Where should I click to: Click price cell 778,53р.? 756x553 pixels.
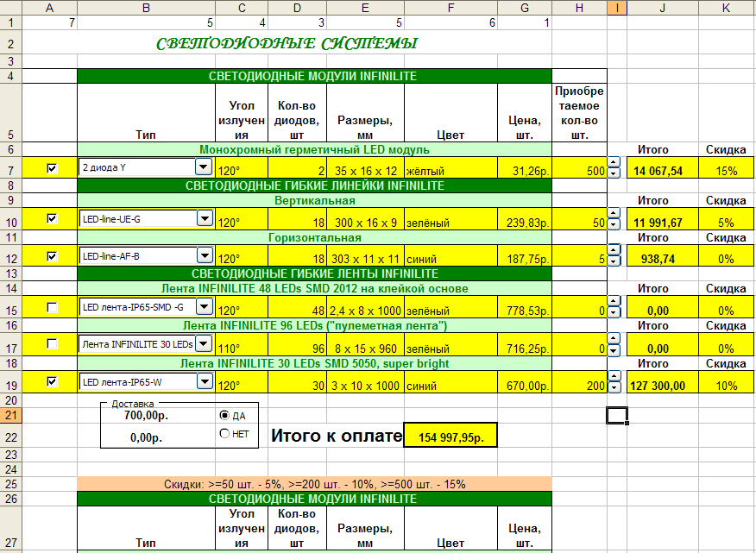coord(525,307)
